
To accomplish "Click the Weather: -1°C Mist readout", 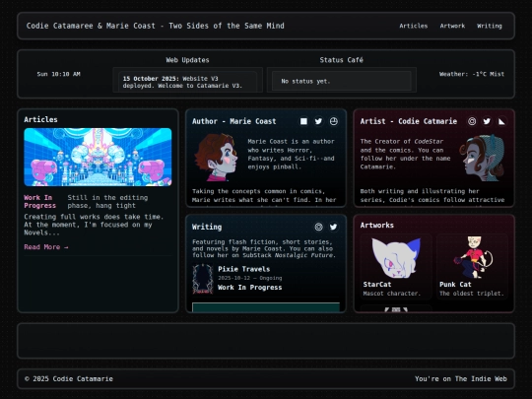I will click(472, 74).
